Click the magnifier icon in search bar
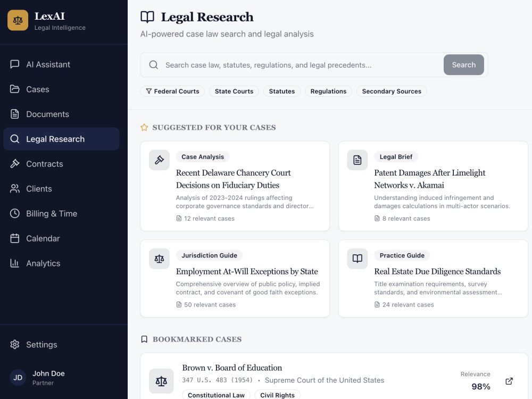Viewport: 532px width, 399px height. click(154, 65)
